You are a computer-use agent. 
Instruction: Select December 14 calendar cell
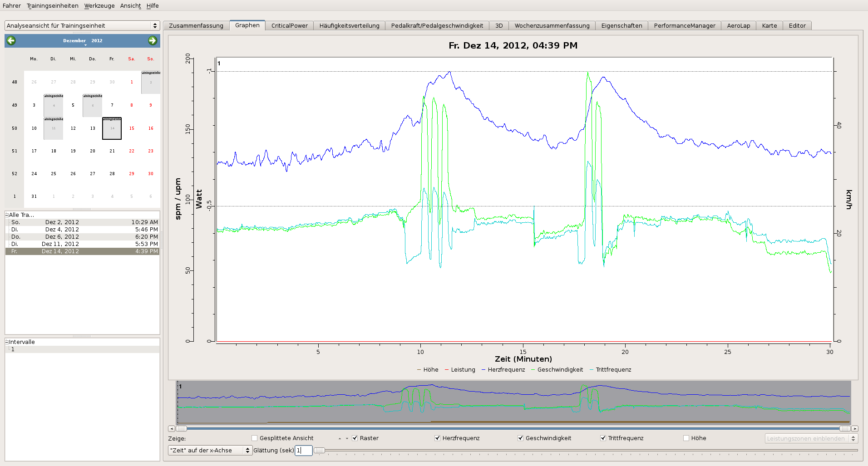click(112, 128)
